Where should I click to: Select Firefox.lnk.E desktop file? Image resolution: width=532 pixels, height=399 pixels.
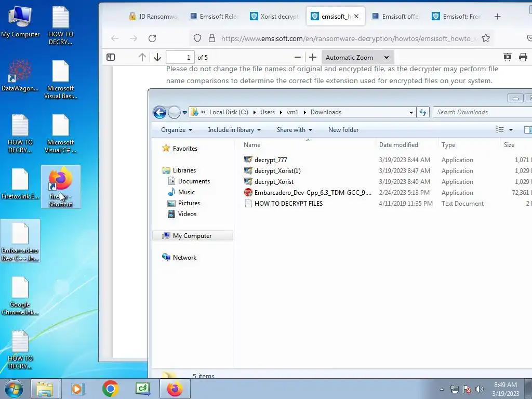point(20,184)
